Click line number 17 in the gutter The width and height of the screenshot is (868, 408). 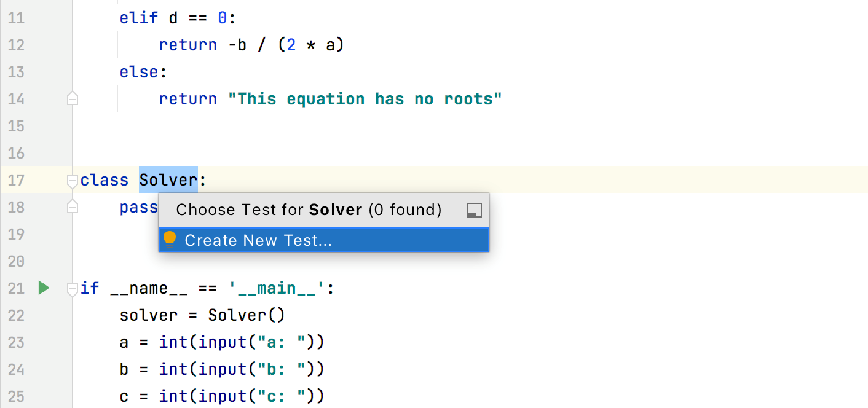click(x=16, y=180)
